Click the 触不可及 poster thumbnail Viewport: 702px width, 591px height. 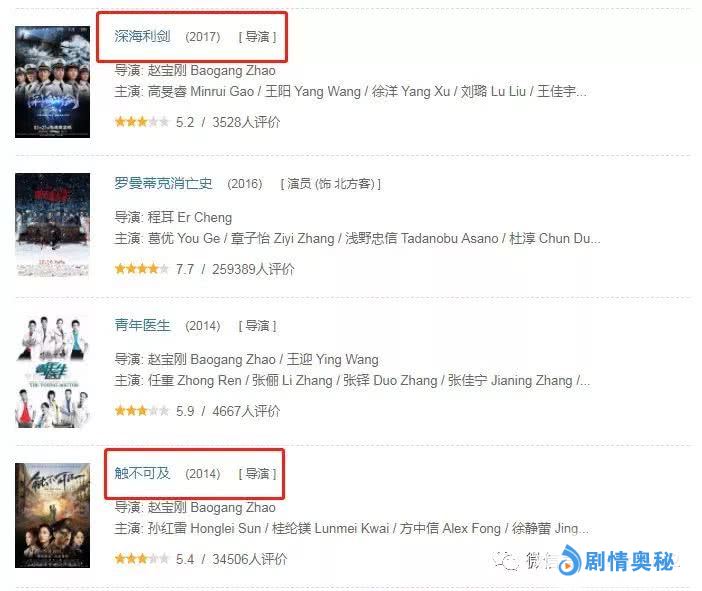(52, 515)
